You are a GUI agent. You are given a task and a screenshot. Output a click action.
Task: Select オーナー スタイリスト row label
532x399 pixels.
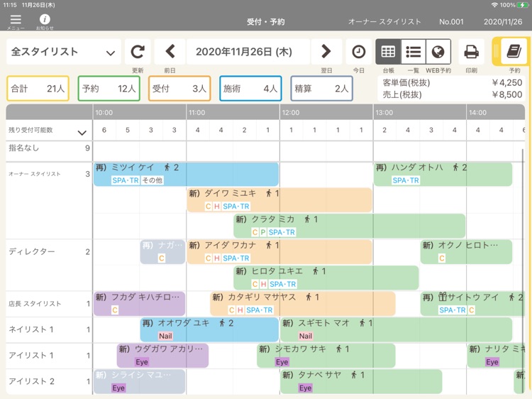click(35, 174)
